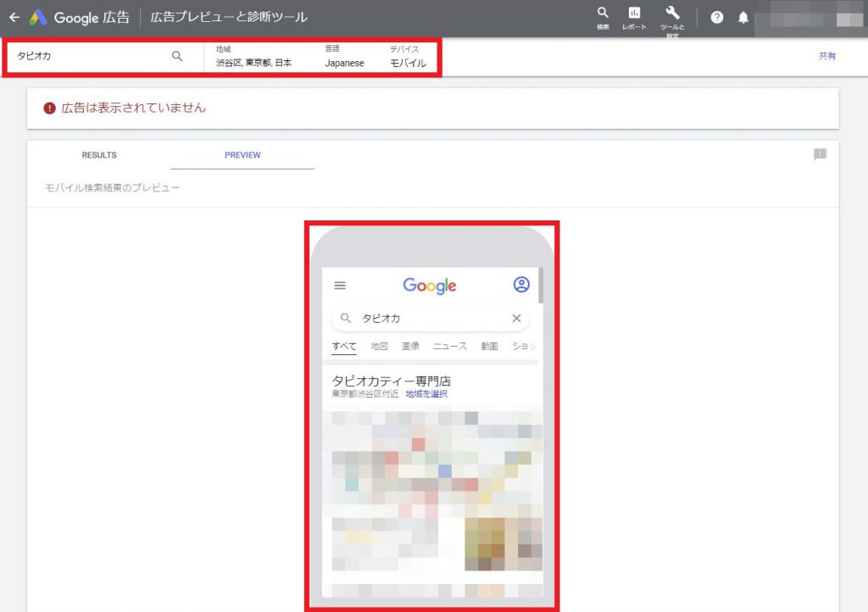Open the Google Ads logo home
868x612 pixels.
tap(37, 17)
